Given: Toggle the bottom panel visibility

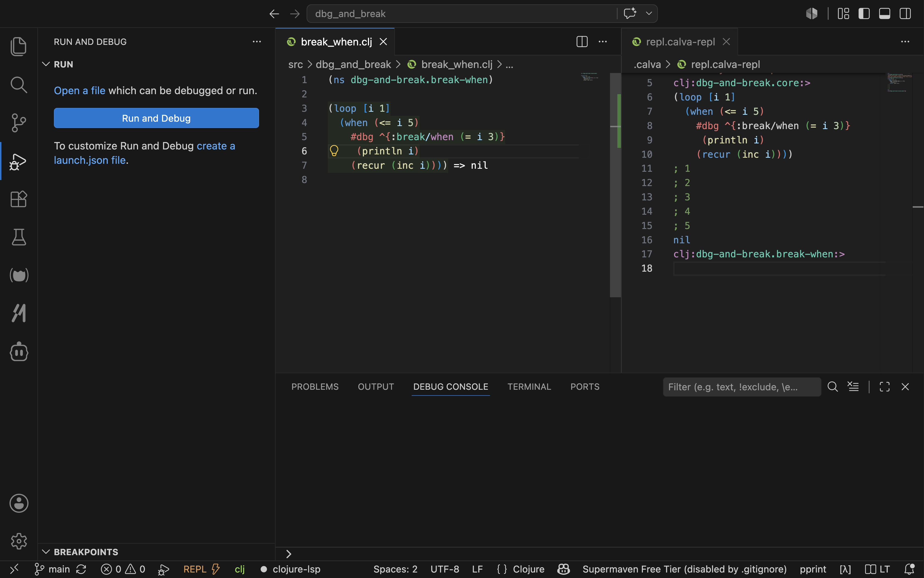Looking at the screenshot, I should [885, 14].
